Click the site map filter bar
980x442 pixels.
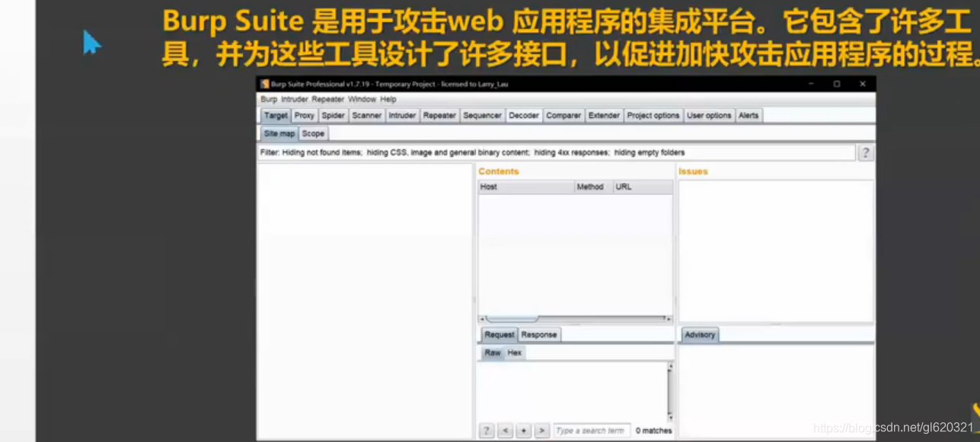[x=557, y=152]
